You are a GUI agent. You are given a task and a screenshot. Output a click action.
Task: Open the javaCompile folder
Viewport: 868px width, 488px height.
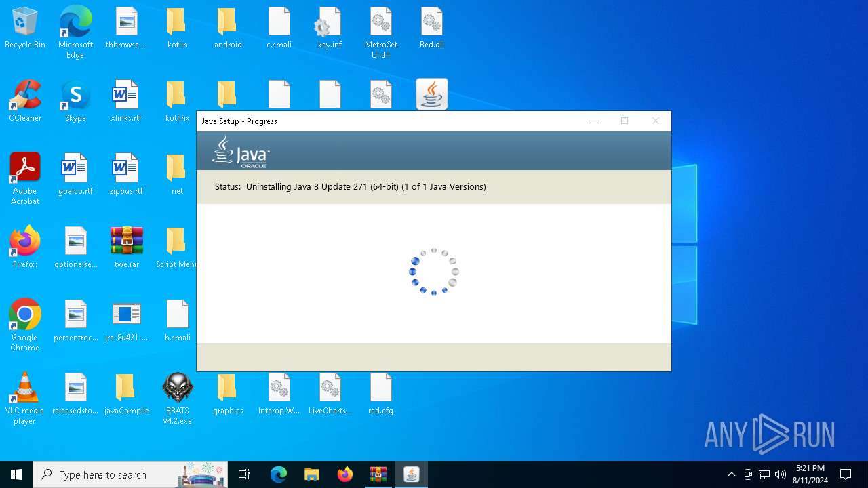(126, 394)
